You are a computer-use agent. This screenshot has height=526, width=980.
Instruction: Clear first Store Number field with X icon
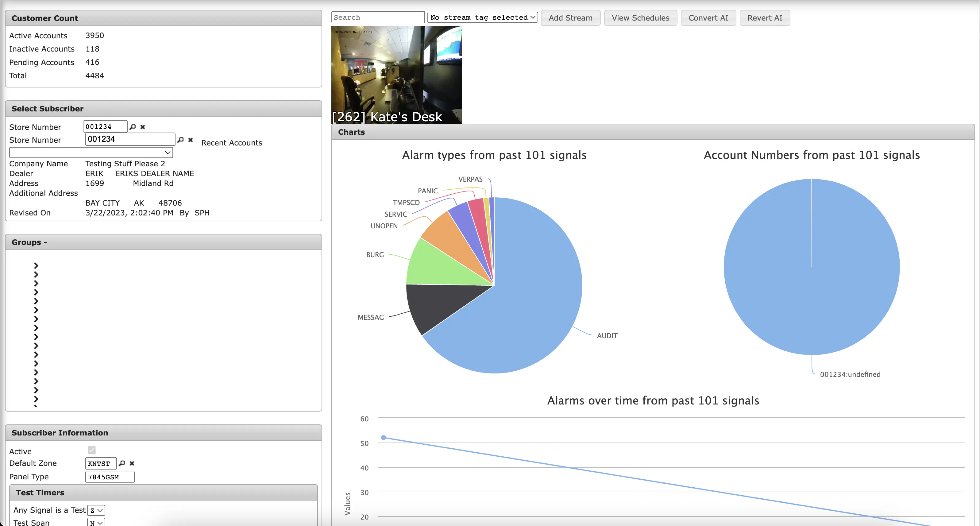pos(143,127)
